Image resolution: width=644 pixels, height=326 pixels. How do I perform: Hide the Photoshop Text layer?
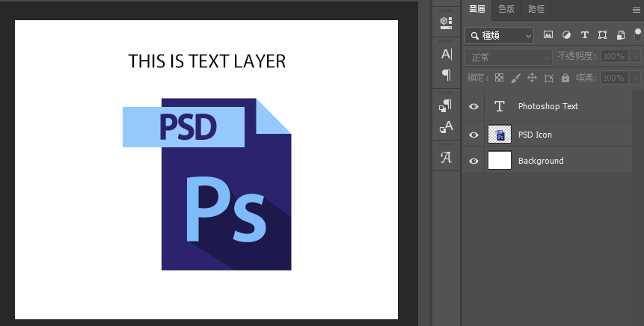pos(473,106)
